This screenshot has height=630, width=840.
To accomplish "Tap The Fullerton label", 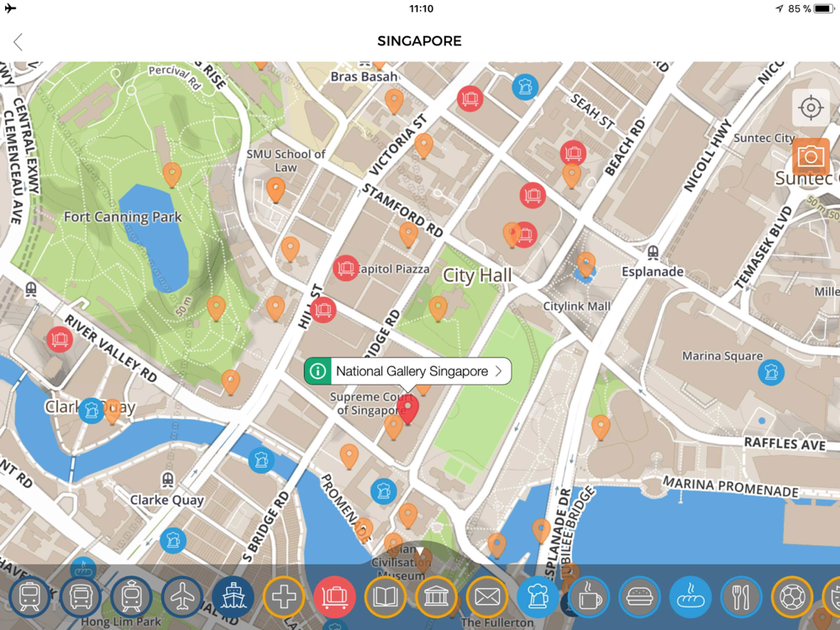I will (x=497, y=622).
